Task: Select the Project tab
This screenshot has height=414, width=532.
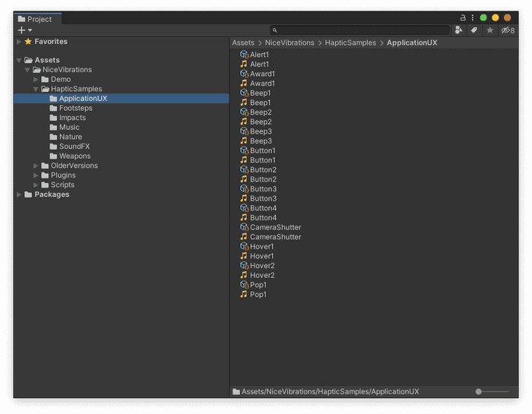Action: coord(37,19)
